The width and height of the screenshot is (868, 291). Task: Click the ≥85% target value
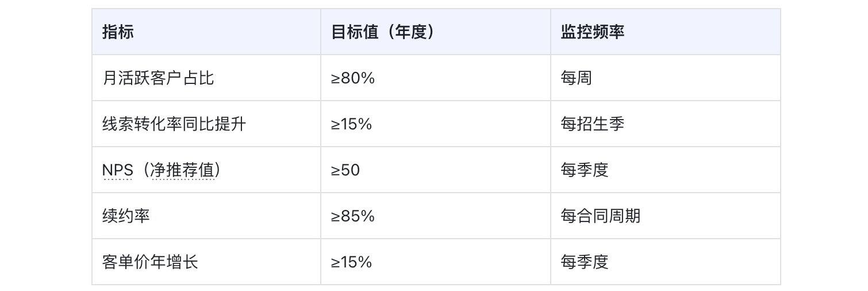(352, 216)
